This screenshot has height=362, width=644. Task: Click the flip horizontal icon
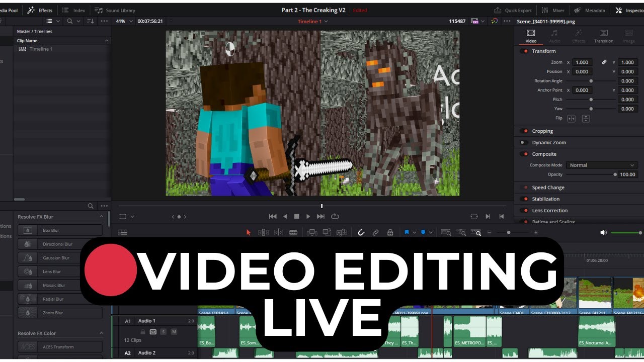(572, 119)
